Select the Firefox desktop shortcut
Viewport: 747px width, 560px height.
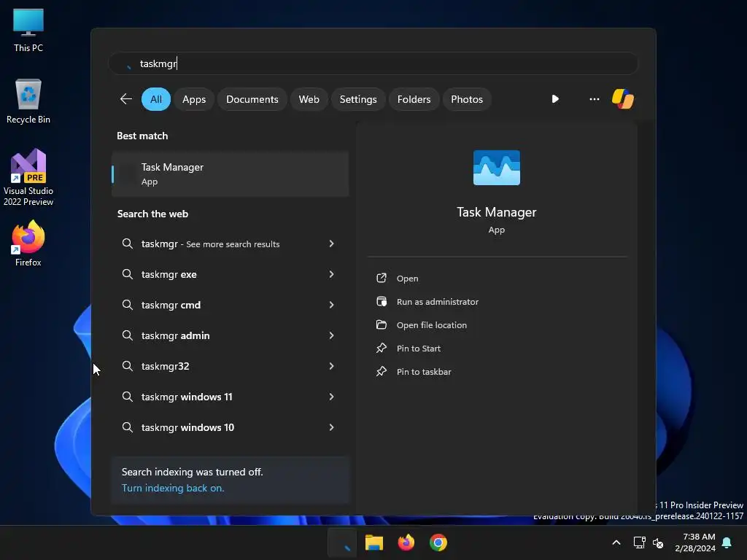28,244
